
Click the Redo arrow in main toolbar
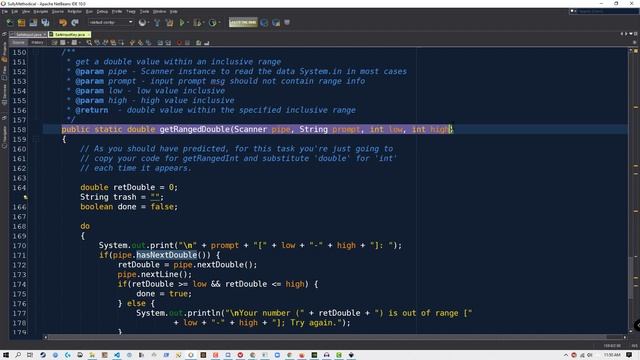pyautogui.click(x=75, y=22)
